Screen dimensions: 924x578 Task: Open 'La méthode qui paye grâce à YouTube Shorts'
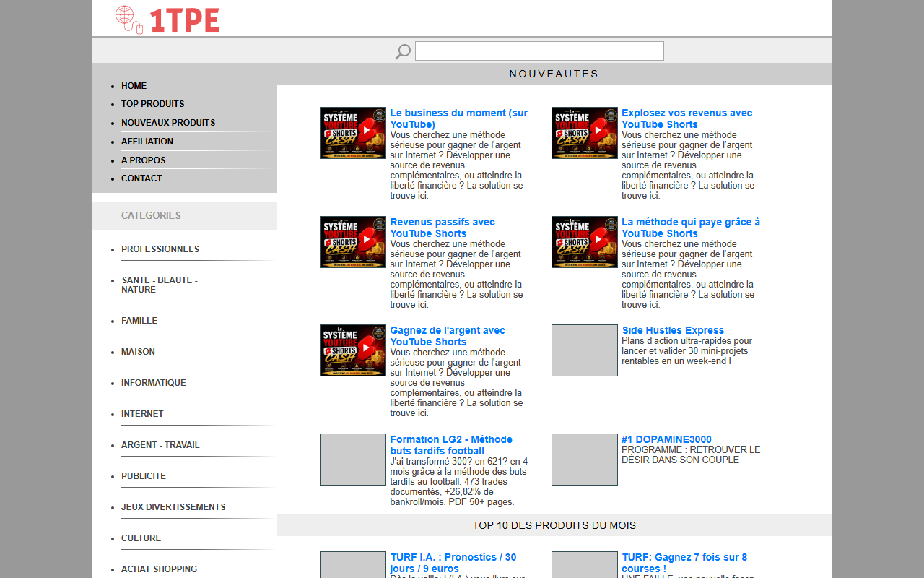691,228
